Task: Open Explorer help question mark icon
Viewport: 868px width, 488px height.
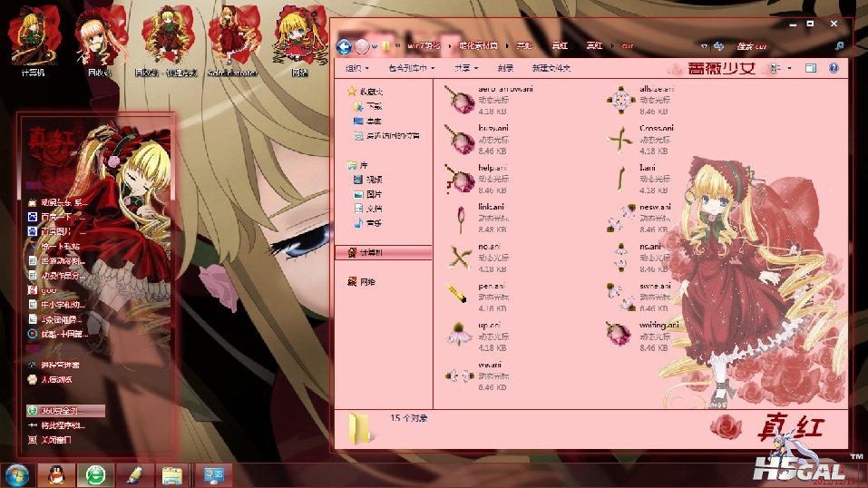Action: (834, 68)
